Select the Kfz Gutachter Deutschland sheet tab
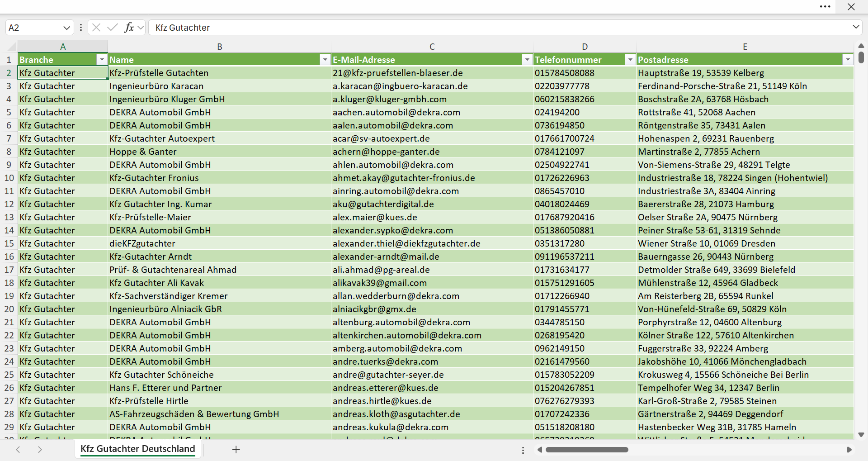Viewport: 868px width, 461px height. pyautogui.click(x=138, y=449)
